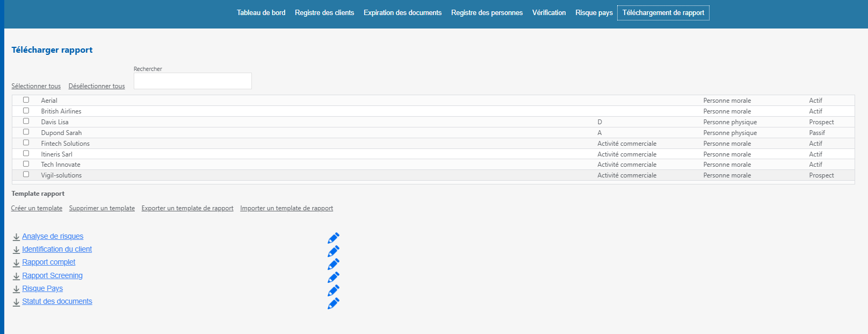The height and width of the screenshot is (334, 868).
Task: Click Supprimer un template
Action: tap(102, 208)
